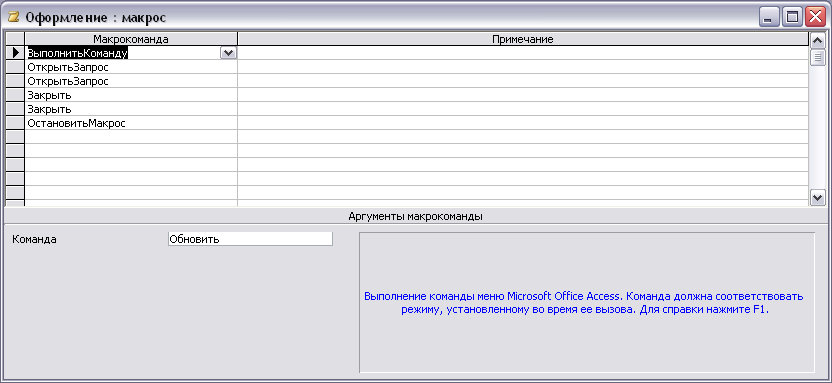Click the first Закрыть action cell
832x383 pixels.
(x=131, y=95)
